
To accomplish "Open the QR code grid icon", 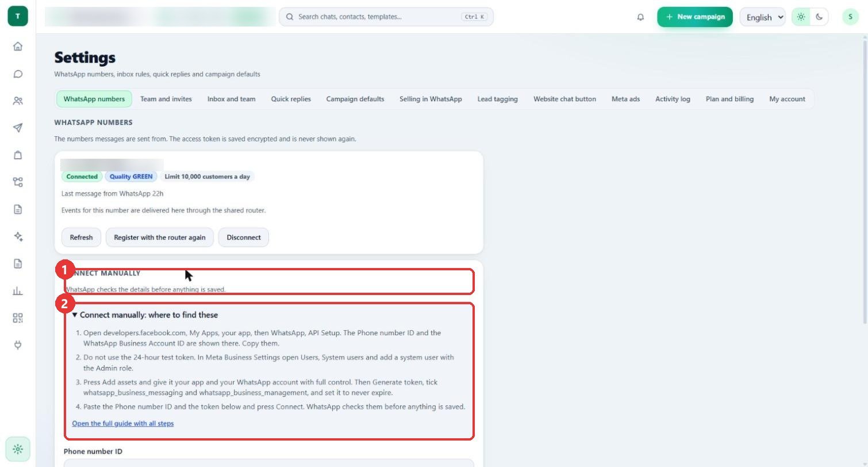I will [x=18, y=317].
